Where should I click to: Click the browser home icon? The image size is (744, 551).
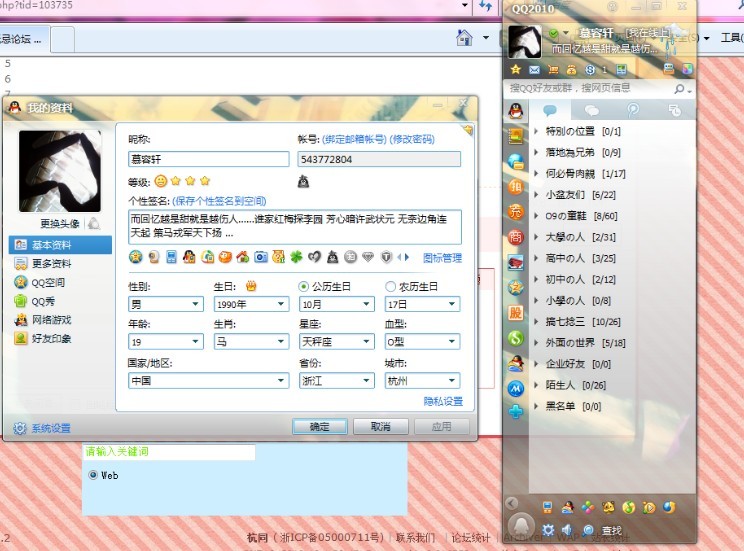pyautogui.click(x=464, y=37)
